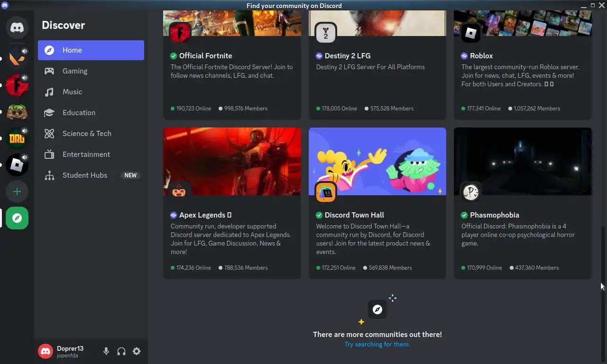Deafen audio with the headphones icon
The height and width of the screenshot is (364, 607).
point(121,351)
